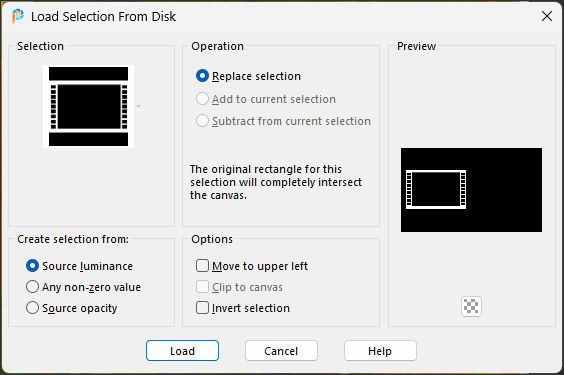
Task: Click the Load Selection From Disk title text
Action: point(103,17)
